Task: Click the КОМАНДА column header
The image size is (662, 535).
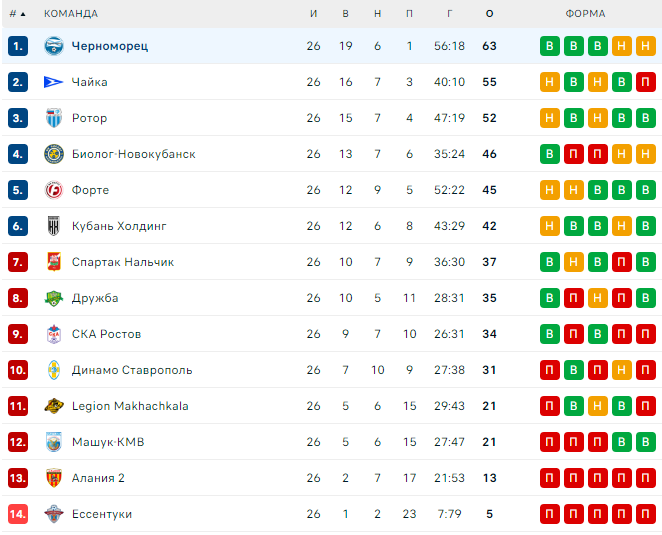Action: pyautogui.click(x=71, y=14)
